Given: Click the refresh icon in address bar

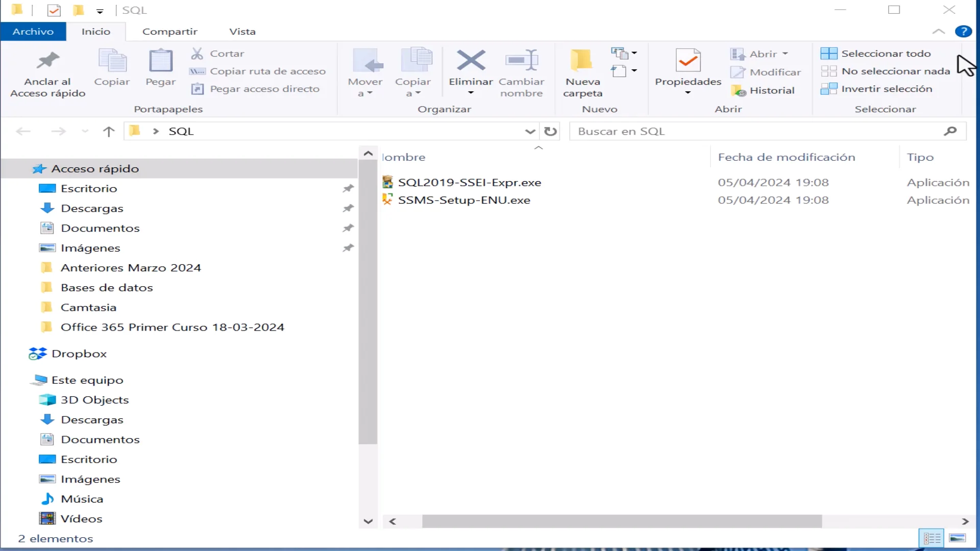Looking at the screenshot, I should coord(550,131).
